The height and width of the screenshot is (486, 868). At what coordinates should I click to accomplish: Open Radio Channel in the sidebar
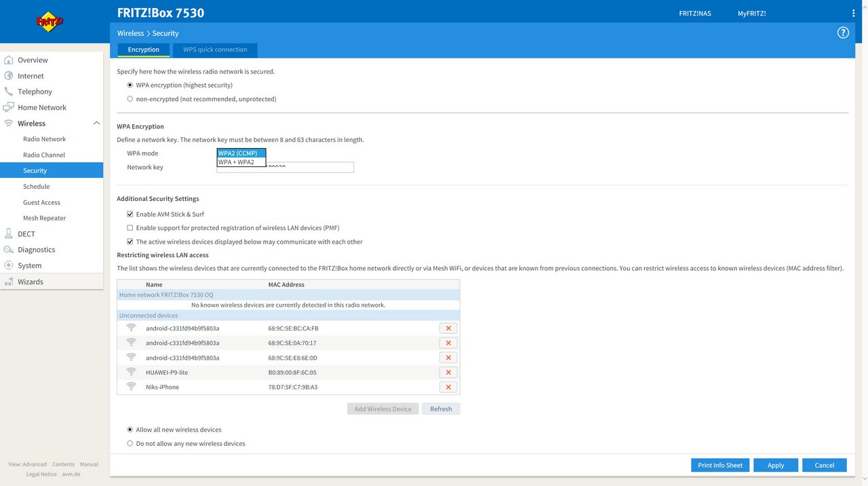44,155
